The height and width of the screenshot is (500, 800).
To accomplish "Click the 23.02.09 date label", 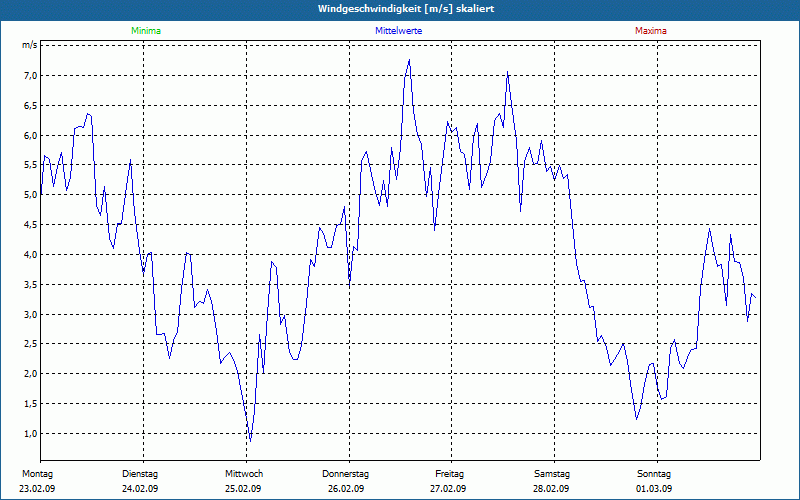I will point(37,489).
